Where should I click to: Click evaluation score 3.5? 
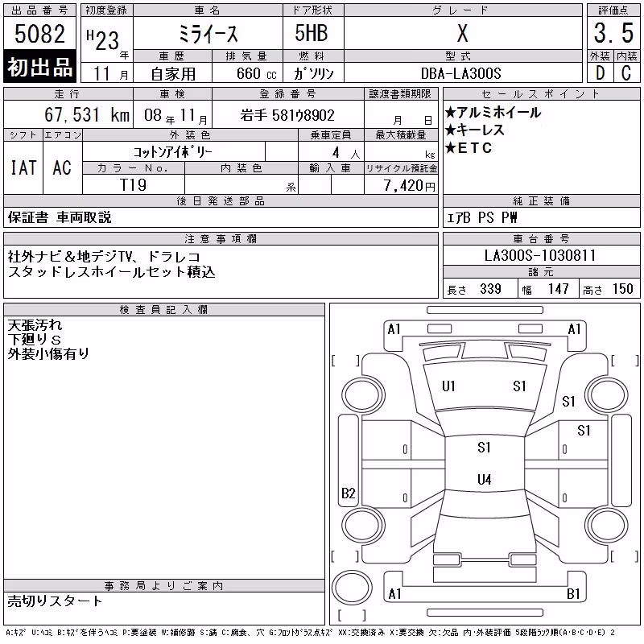(x=613, y=33)
